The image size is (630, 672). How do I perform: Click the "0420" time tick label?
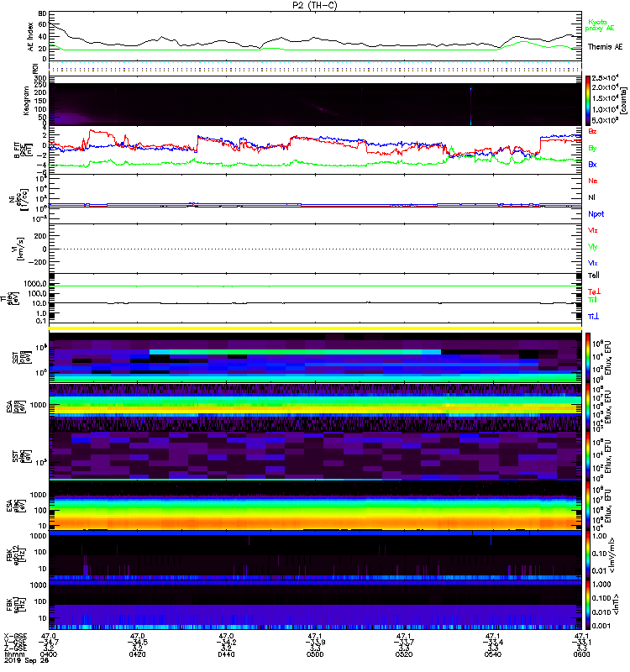click(137, 654)
